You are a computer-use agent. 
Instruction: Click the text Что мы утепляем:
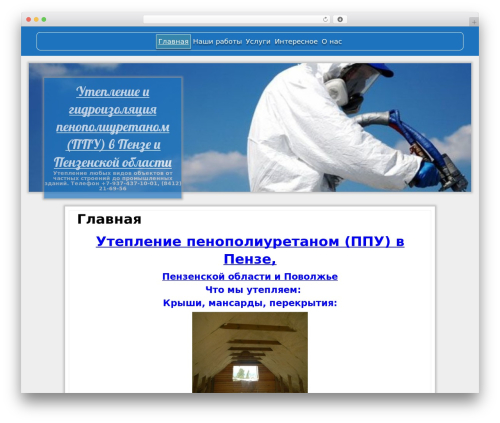[253, 290]
